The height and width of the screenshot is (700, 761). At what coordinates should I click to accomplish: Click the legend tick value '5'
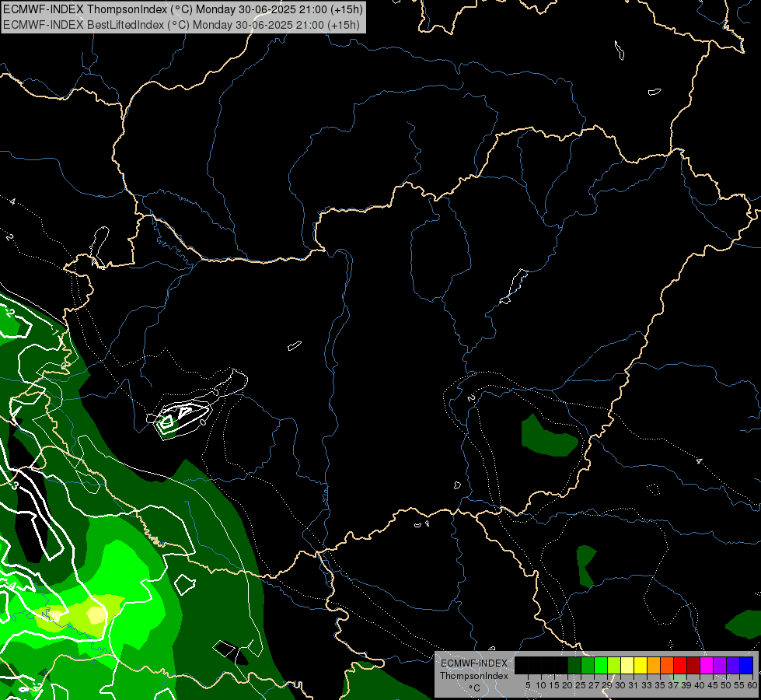(x=528, y=685)
